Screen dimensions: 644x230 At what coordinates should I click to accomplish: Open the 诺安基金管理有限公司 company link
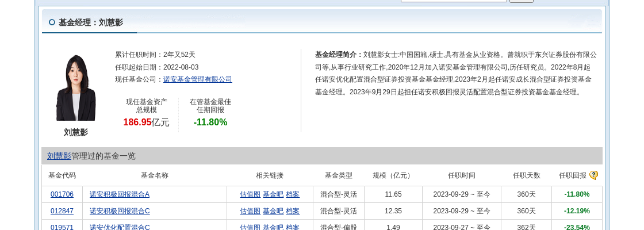coord(197,79)
